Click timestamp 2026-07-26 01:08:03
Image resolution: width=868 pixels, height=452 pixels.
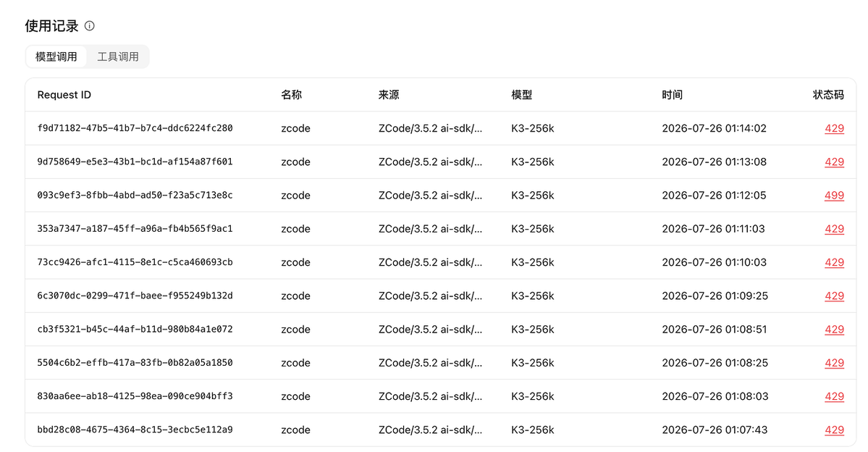715,397
